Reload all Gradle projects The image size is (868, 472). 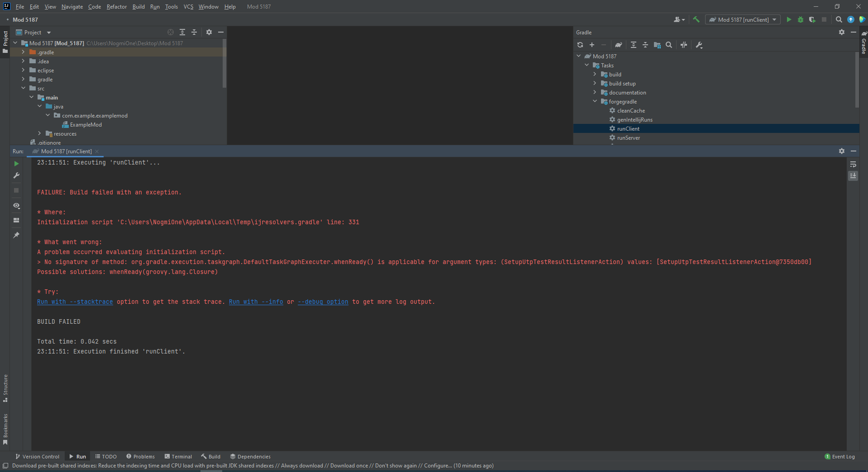coord(580,45)
